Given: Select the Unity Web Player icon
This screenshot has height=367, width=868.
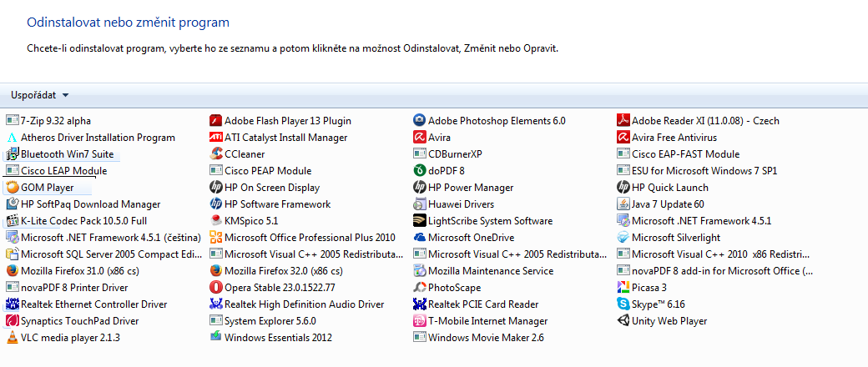Looking at the screenshot, I should pyautogui.click(x=623, y=321).
